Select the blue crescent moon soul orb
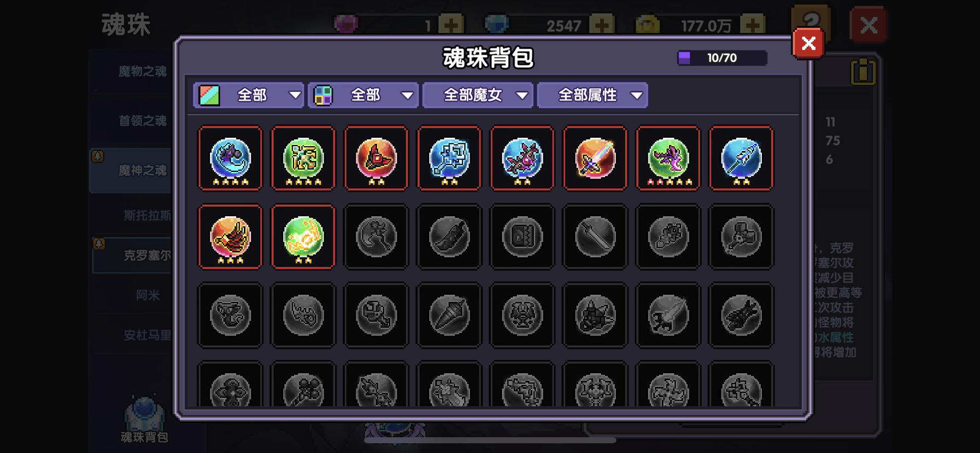 point(230,158)
